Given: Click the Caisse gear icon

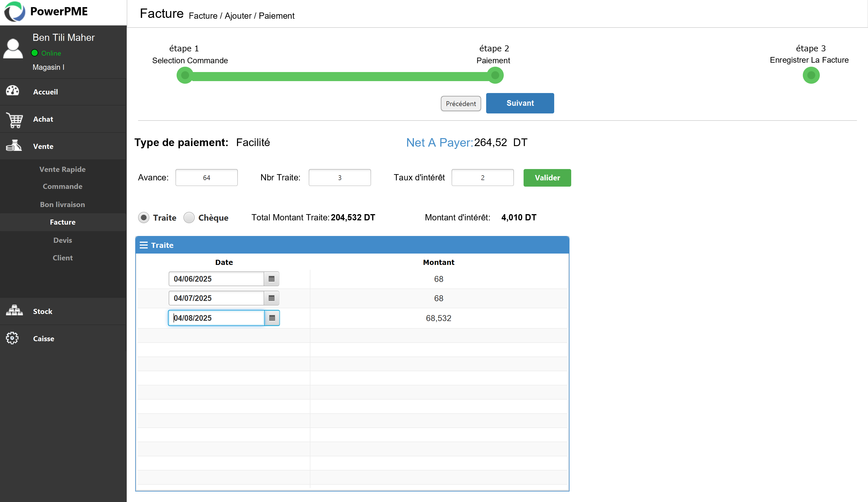Looking at the screenshot, I should click(12, 338).
